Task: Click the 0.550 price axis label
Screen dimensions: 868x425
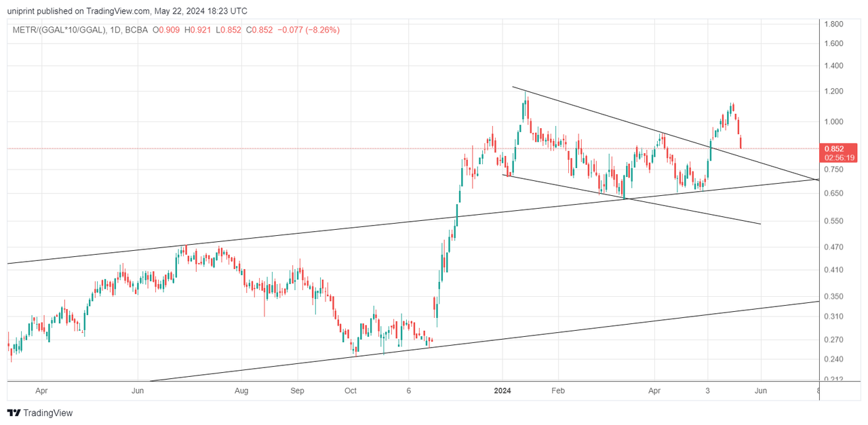Action: click(x=834, y=221)
